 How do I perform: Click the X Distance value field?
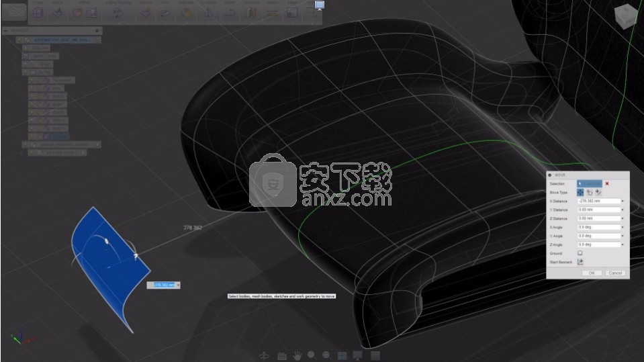click(599, 201)
